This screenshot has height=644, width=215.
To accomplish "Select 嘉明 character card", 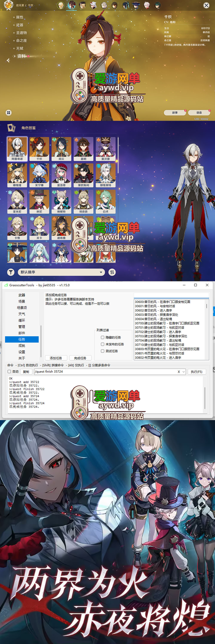I will point(83,149).
